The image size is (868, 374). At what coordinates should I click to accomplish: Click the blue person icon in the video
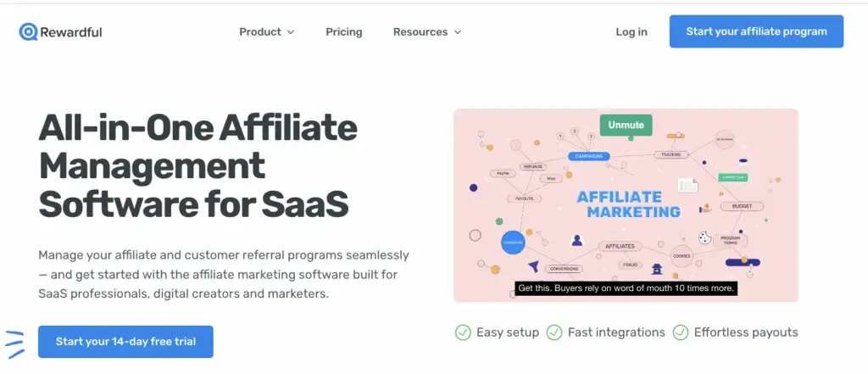point(576,240)
